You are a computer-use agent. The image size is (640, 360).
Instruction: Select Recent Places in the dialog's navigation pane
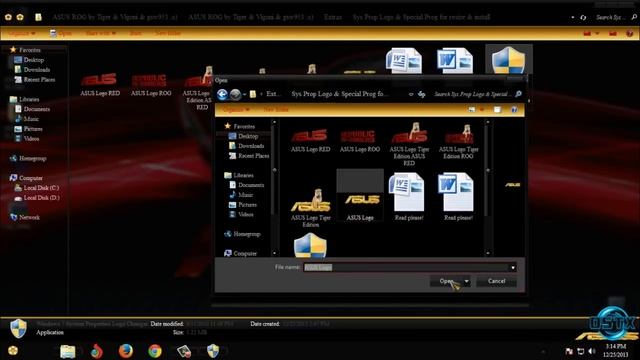(249, 156)
